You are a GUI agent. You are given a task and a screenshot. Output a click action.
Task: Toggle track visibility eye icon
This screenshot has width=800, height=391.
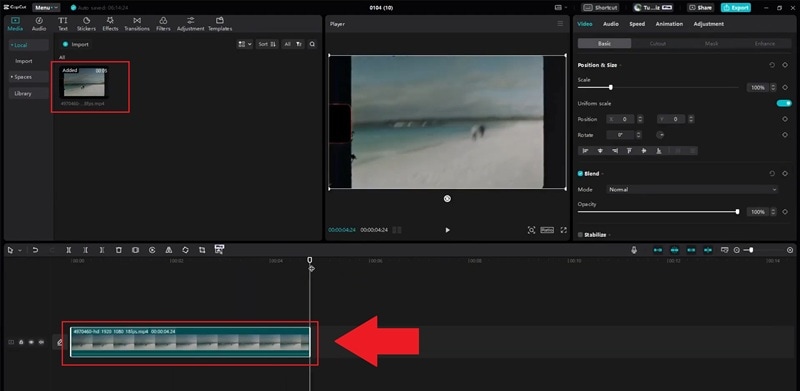tap(31, 342)
